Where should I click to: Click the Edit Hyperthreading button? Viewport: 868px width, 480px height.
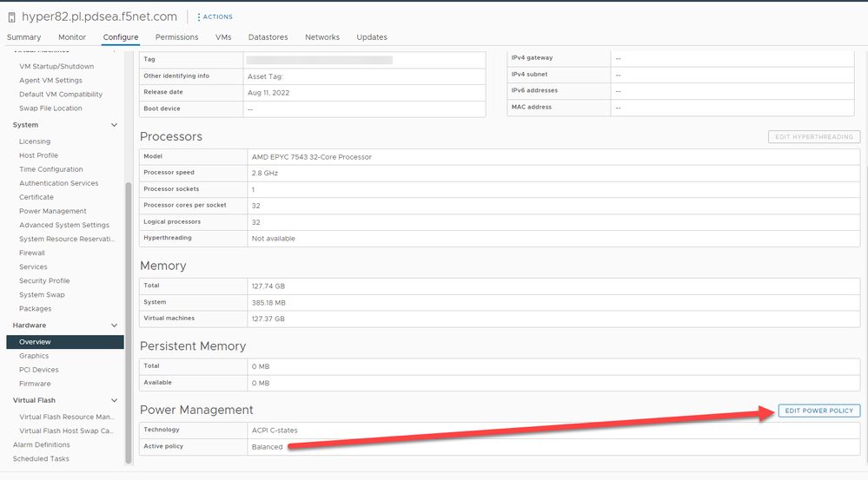(814, 137)
